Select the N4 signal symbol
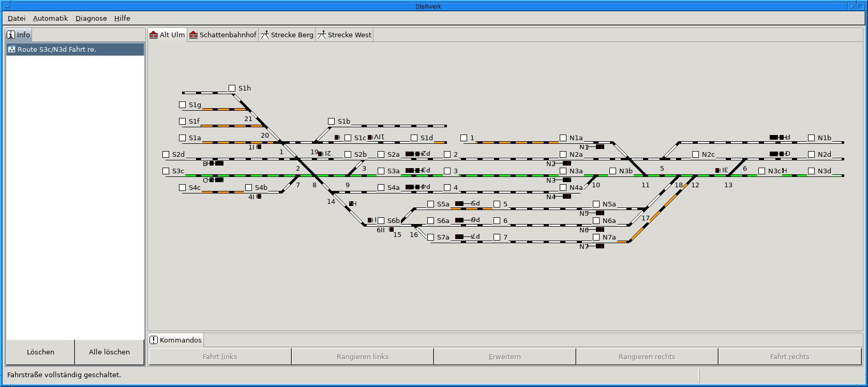The height and width of the screenshot is (387, 868). [x=566, y=197]
